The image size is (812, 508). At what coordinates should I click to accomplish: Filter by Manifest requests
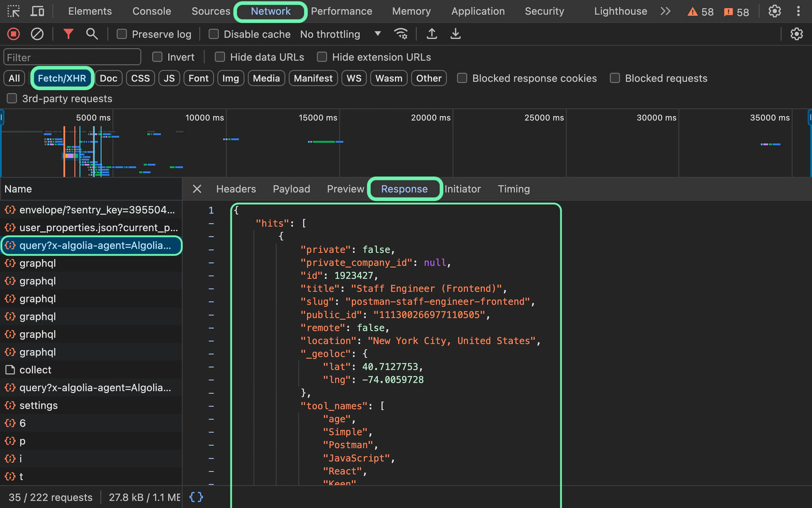tap(313, 78)
